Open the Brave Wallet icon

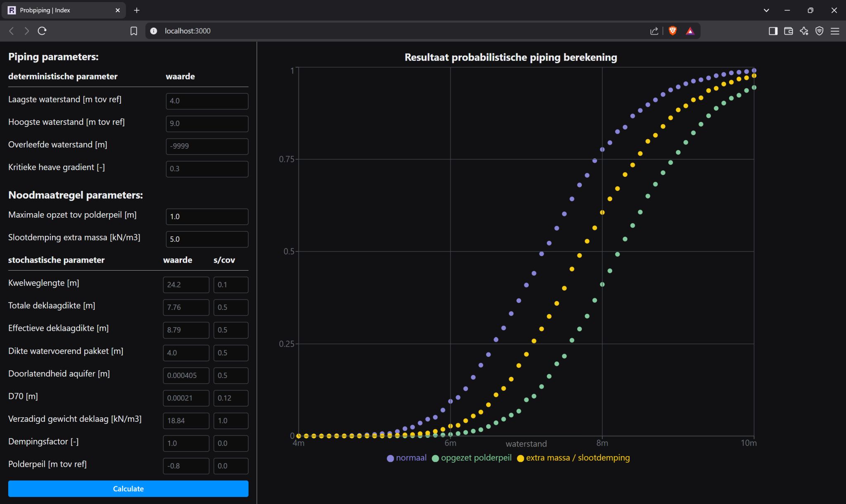pos(788,31)
